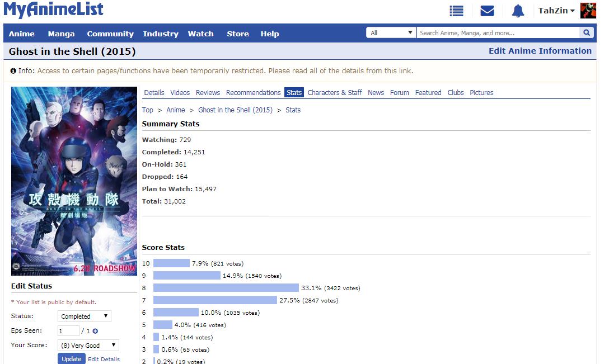Click the search magnifier button
Screen dimensions: 609x364
tap(587, 33)
